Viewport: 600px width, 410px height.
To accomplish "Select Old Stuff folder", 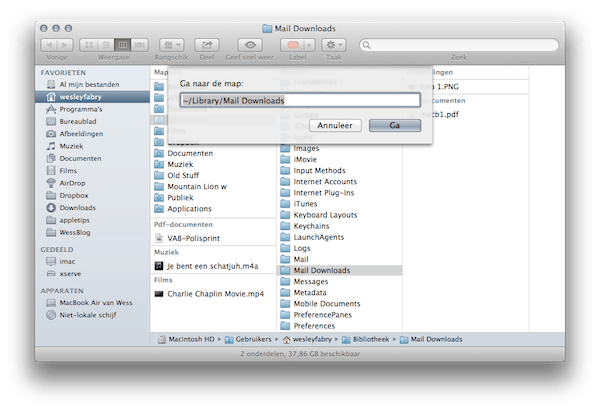I will (213, 175).
